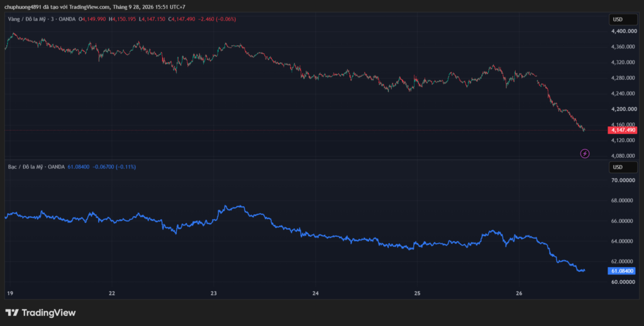
Task: Click the 70.00000 silver price scale label
Action: coord(623,180)
